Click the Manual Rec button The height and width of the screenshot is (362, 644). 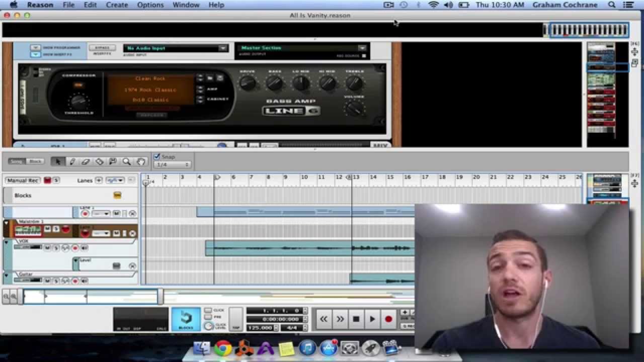23,180
